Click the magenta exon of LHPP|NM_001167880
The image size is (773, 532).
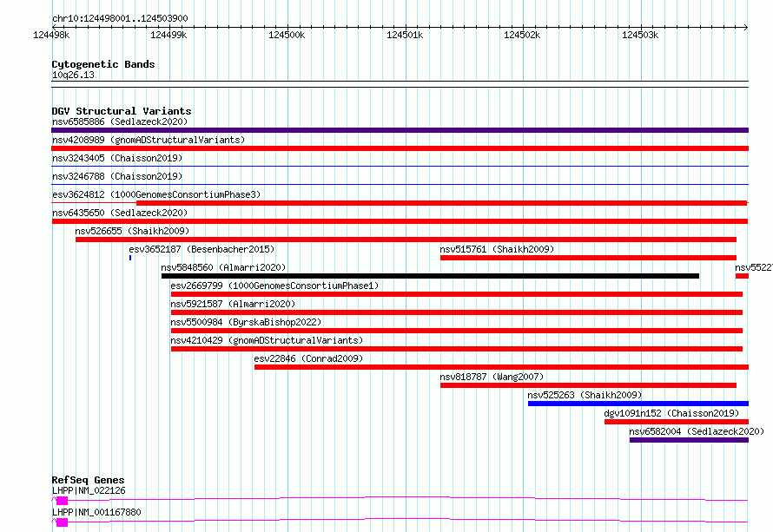click(63, 522)
